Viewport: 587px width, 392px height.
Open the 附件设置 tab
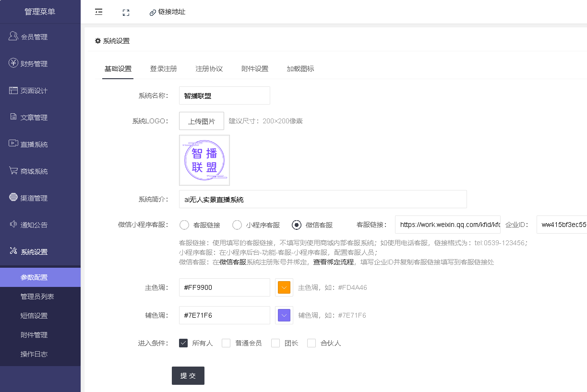click(x=254, y=69)
